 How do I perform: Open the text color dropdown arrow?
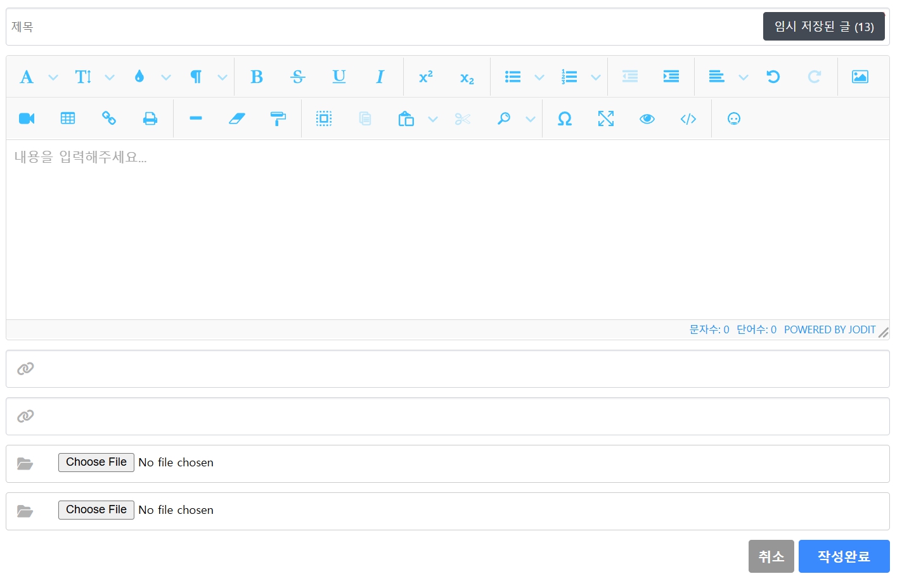pos(166,77)
